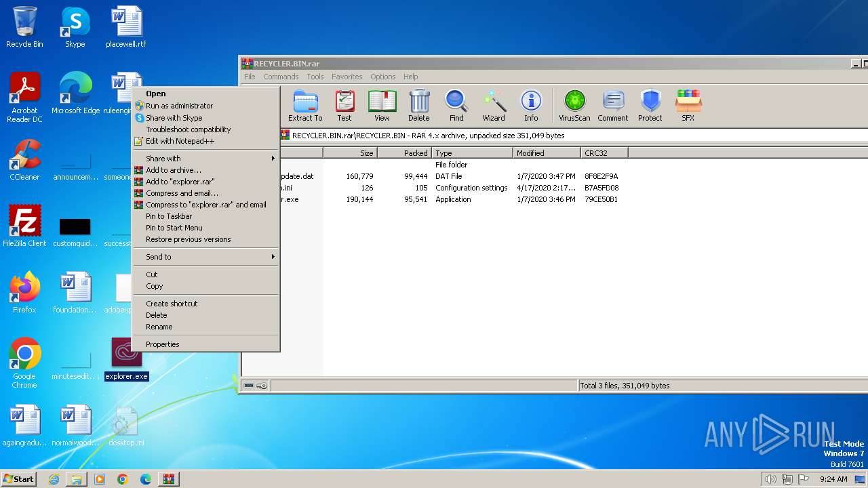Open WinRAR Favorites menu

[347, 77]
